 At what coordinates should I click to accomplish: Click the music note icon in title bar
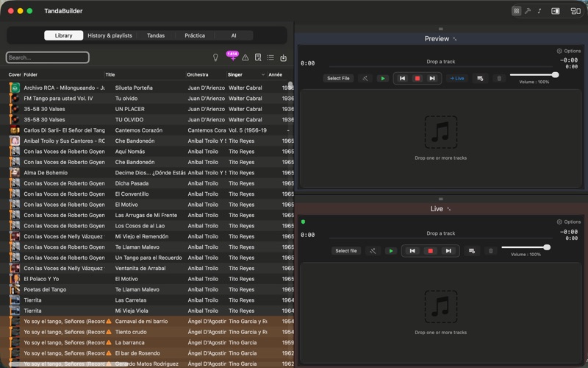click(x=539, y=11)
